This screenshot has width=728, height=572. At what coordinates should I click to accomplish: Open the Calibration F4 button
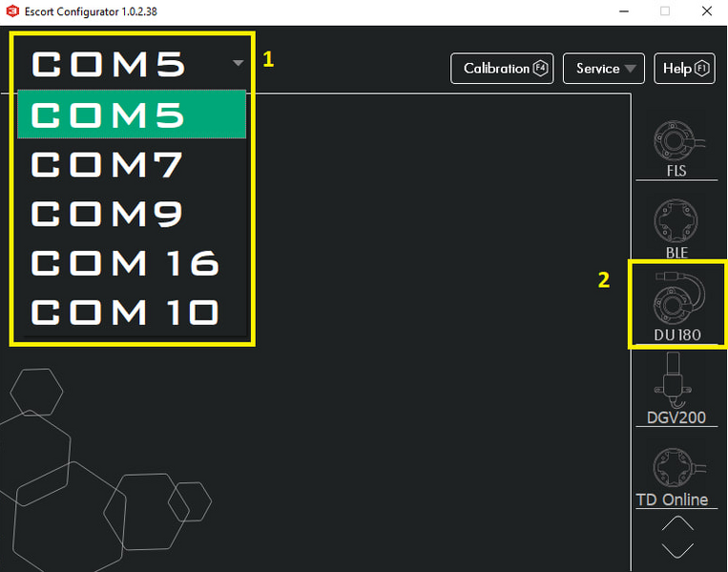[x=502, y=69]
